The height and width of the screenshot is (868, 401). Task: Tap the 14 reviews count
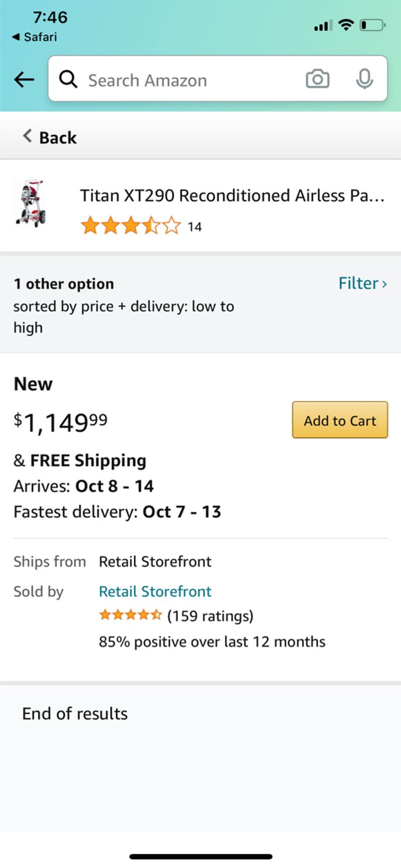coord(194,227)
